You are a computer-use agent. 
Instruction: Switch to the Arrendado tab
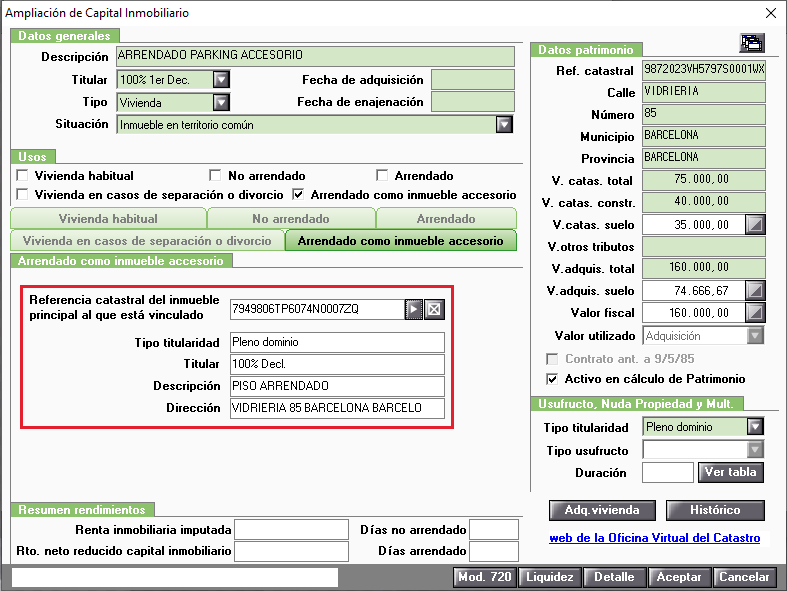(x=446, y=218)
